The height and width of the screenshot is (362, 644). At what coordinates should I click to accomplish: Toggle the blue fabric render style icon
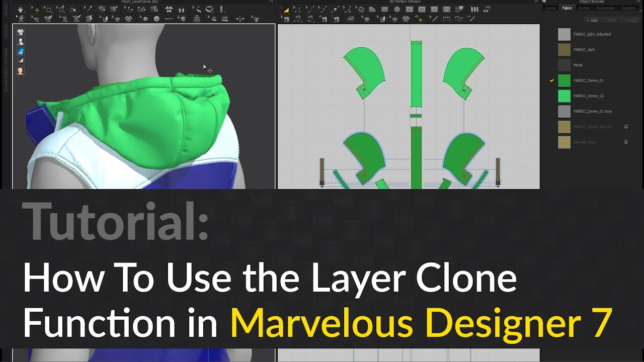tap(20, 51)
